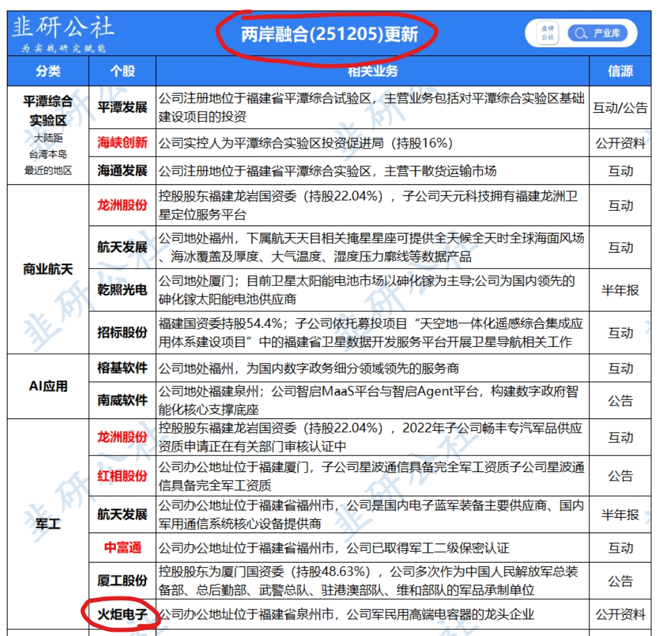Click the stock name 南威软件
The width and height of the screenshot is (672, 636).
123,400
